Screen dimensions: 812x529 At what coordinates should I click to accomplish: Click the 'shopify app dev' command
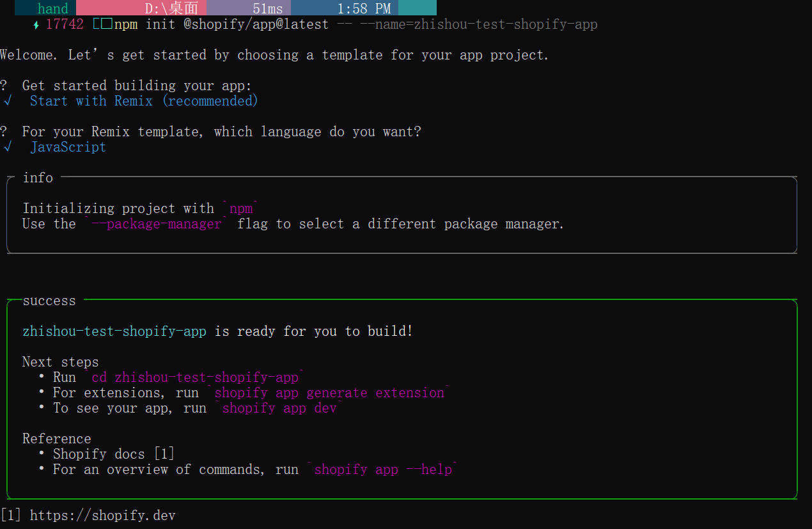click(279, 408)
